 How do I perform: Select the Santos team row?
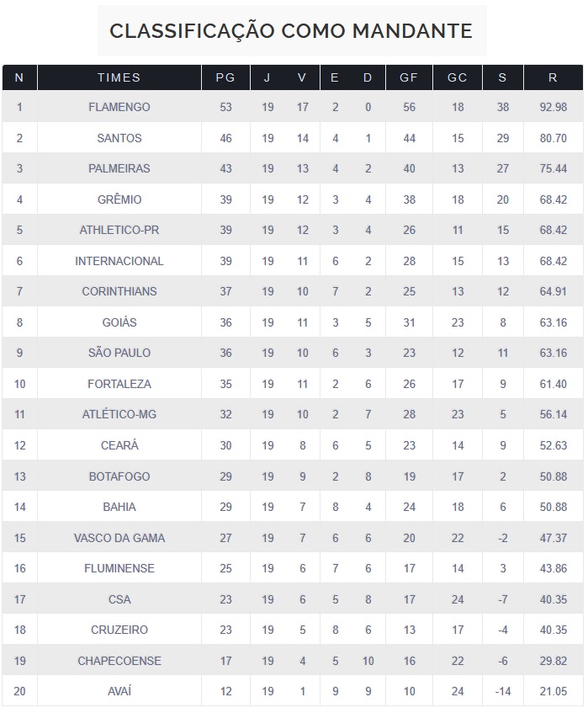point(119,138)
